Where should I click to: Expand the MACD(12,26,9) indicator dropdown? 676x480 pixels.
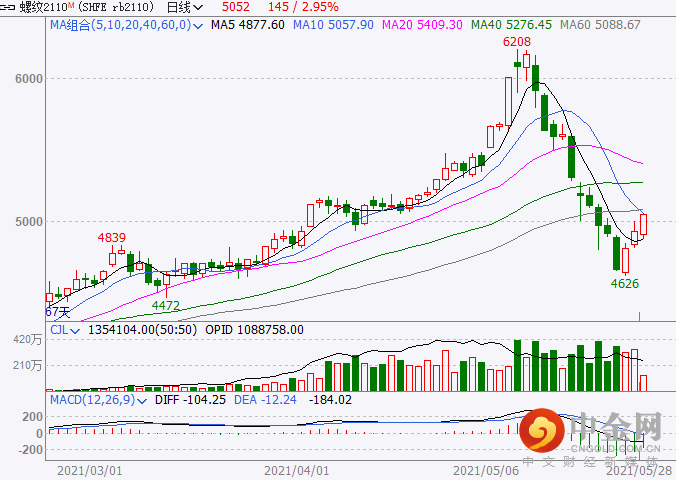point(98,400)
